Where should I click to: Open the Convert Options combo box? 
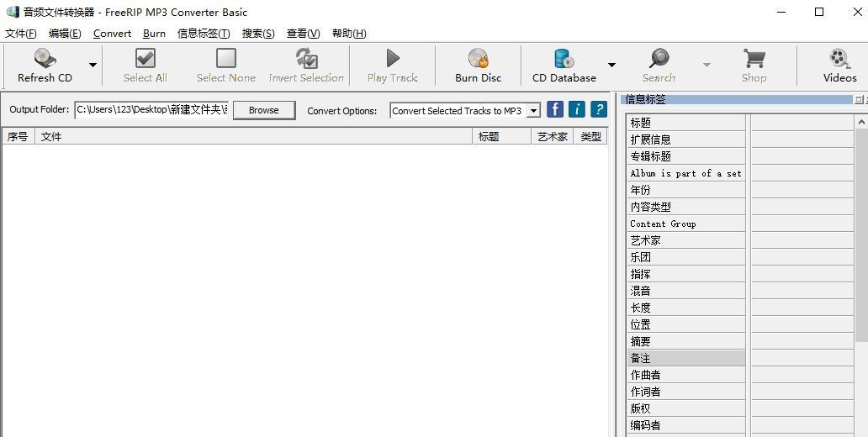tap(465, 111)
